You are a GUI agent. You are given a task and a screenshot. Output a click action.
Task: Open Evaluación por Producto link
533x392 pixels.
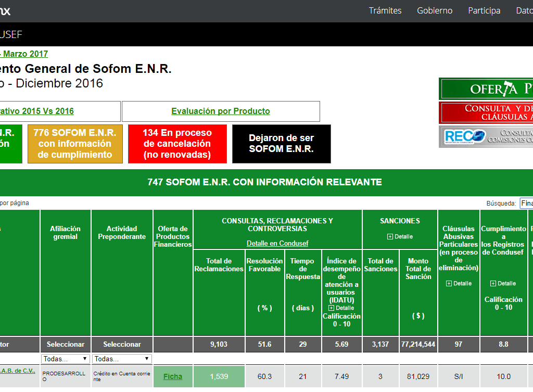221,111
